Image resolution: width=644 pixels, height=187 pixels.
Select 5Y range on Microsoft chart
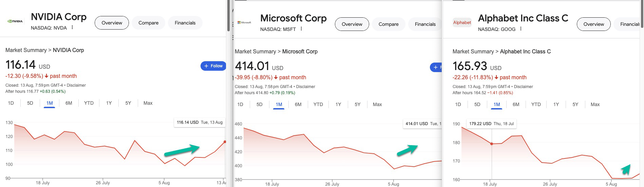358,104
